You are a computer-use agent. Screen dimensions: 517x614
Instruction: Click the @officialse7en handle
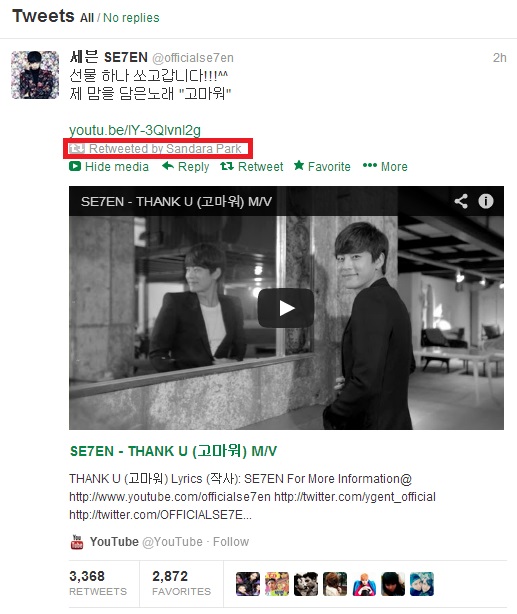(193, 58)
